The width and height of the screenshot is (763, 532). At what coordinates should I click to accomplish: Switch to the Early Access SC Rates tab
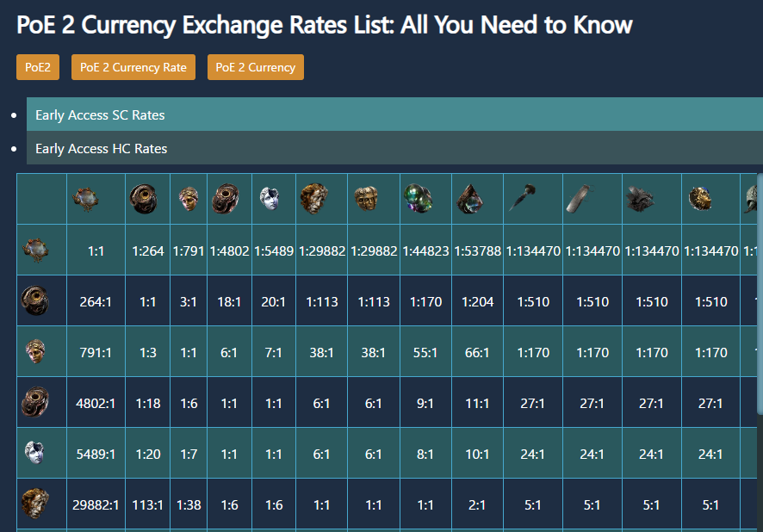pos(394,114)
